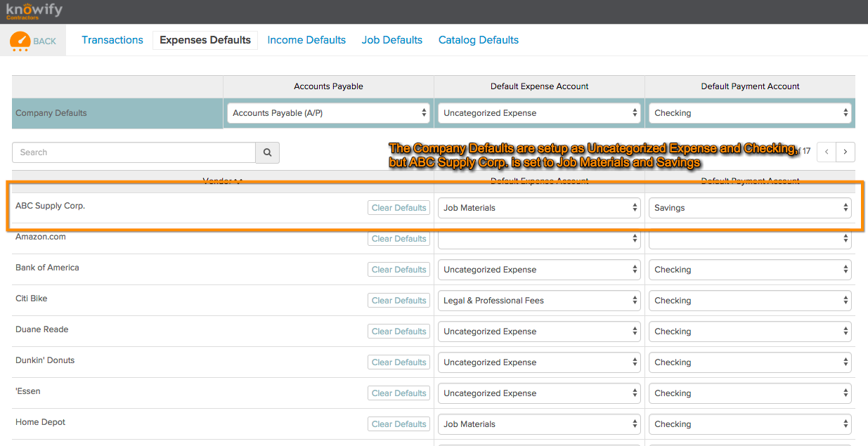This screenshot has width=868, height=446.
Task: Open ABC Supply Corp. expense account dropdown
Action: point(539,208)
